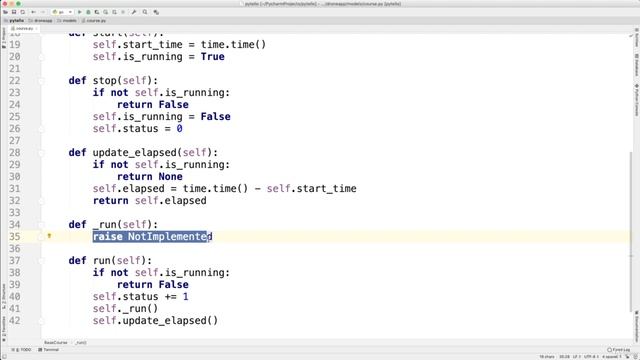Open the Structure tool window side tab

click(4, 297)
